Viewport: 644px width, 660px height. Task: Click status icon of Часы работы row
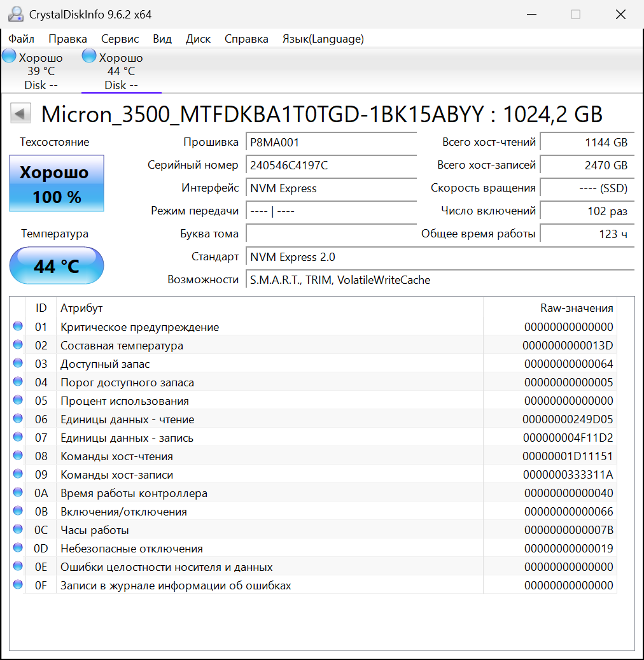[18, 529]
